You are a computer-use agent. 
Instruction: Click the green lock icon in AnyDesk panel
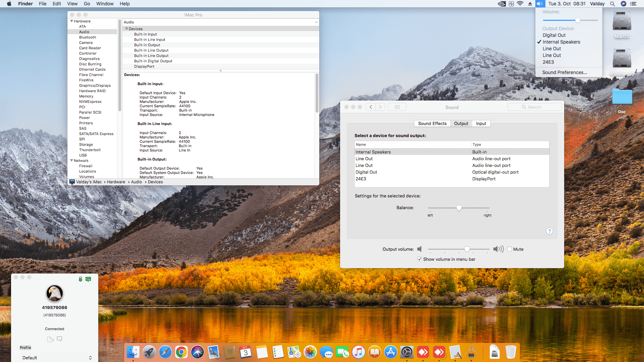pyautogui.click(x=80, y=279)
